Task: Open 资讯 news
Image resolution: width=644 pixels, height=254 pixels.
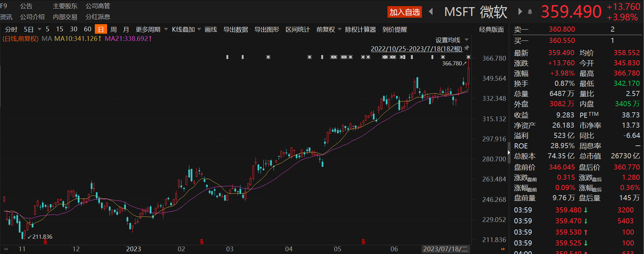Action: (x=6, y=17)
